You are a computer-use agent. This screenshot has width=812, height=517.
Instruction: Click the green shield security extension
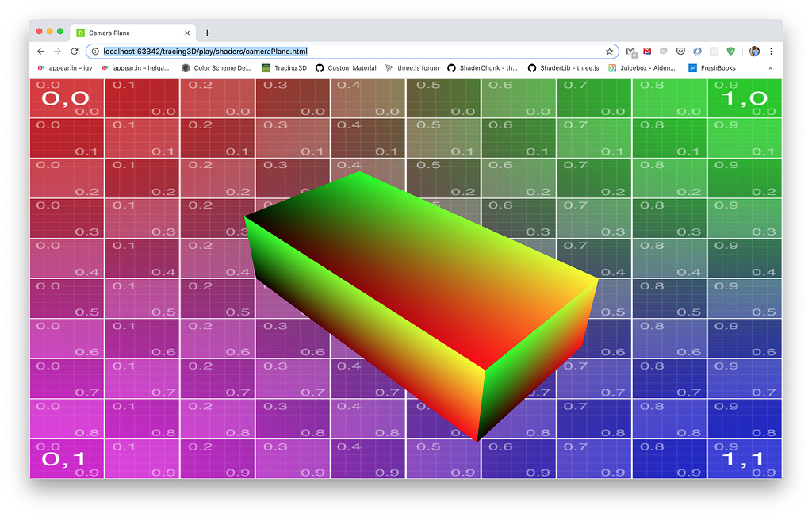731,51
